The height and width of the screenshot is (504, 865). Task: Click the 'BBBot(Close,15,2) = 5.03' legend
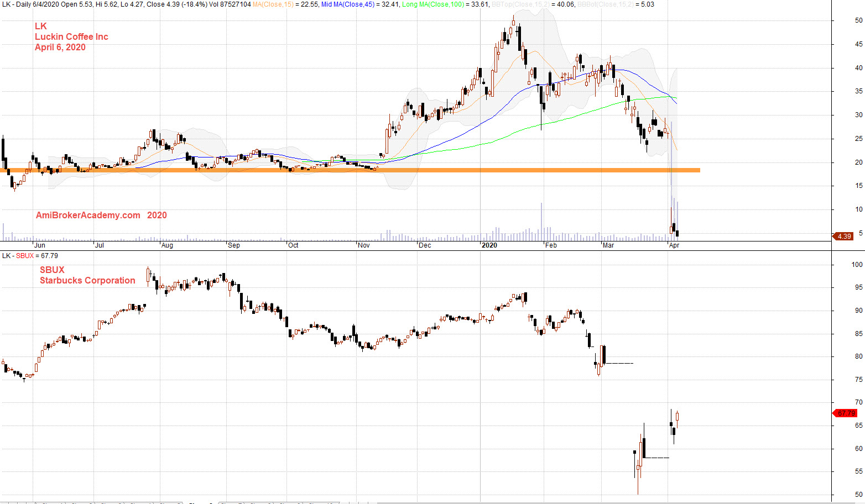[x=616, y=4]
